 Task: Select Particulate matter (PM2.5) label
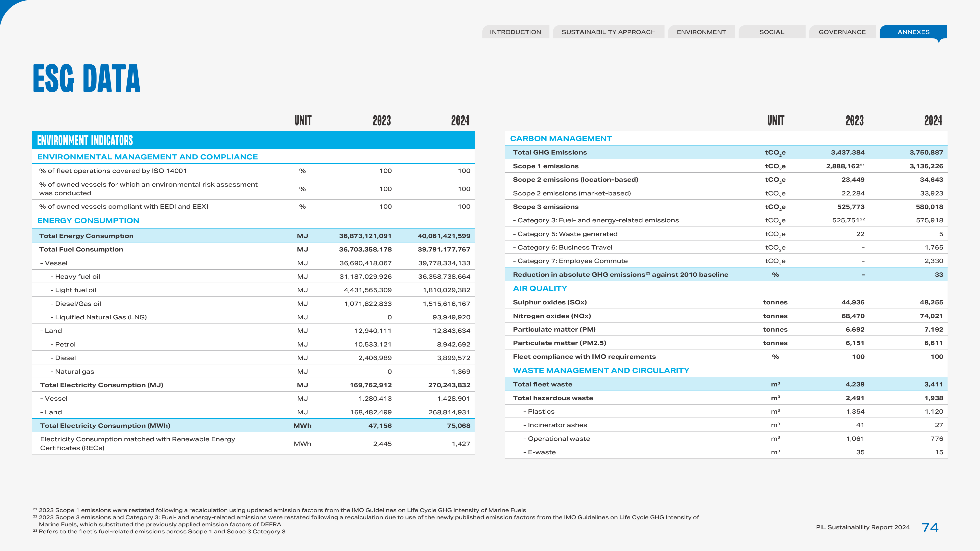[559, 343]
